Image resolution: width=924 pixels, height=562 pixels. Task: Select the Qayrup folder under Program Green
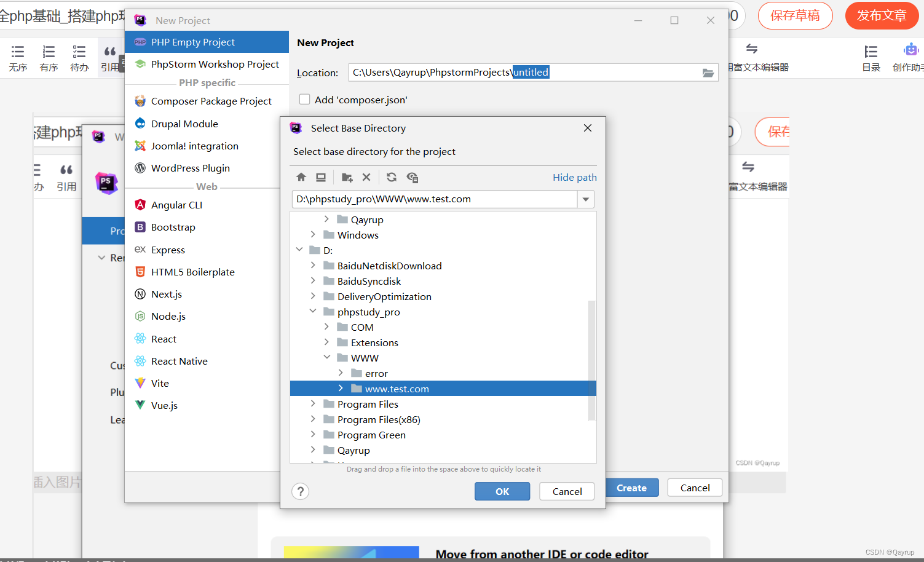click(x=353, y=450)
